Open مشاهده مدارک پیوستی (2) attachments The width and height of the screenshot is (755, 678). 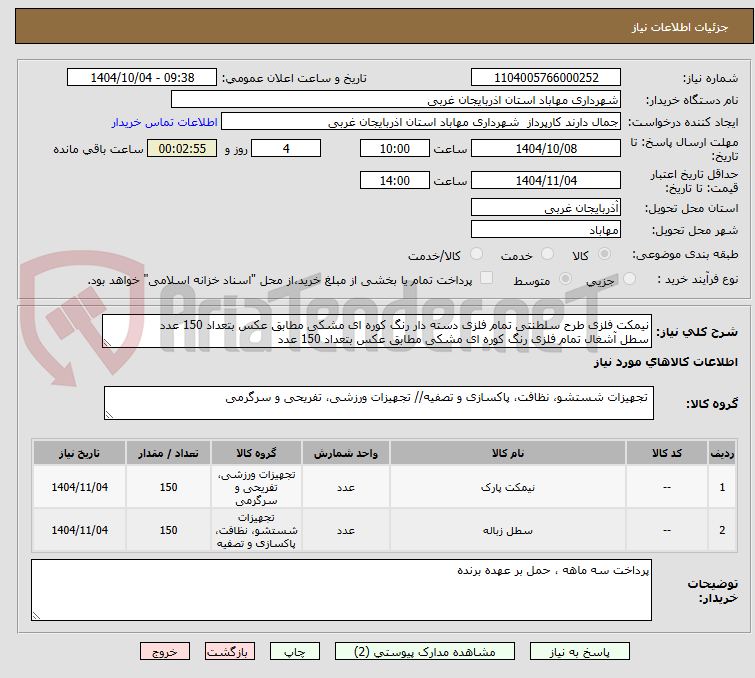point(425,652)
